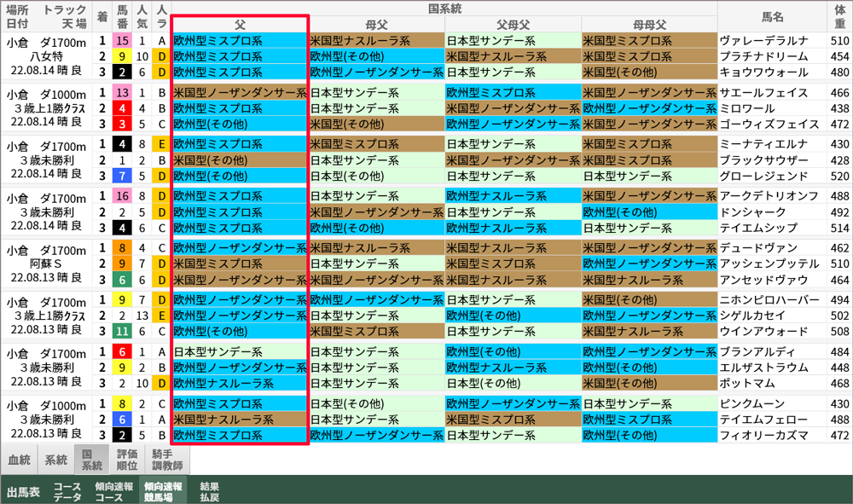
Task: Switch to the 血統 tab
Action: [19, 460]
